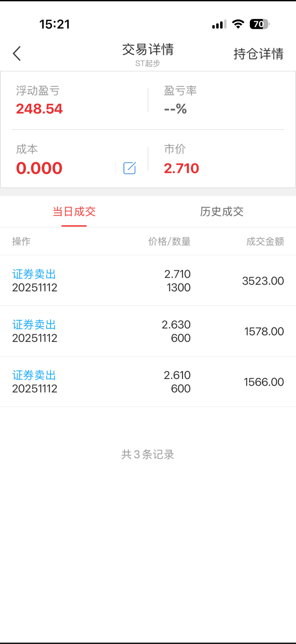The height and width of the screenshot is (644, 296).
Task: Tap the 价格/数量 column header
Action: 169,241
